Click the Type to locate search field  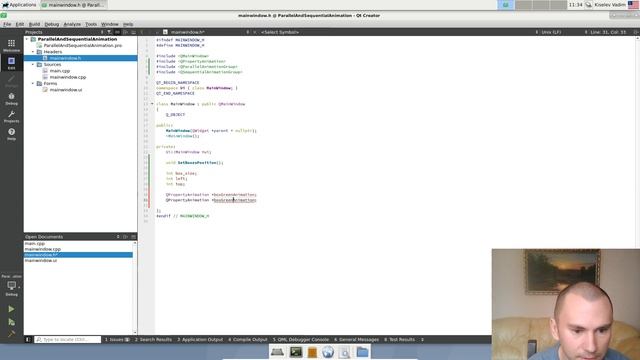pyautogui.click(x=68, y=339)
